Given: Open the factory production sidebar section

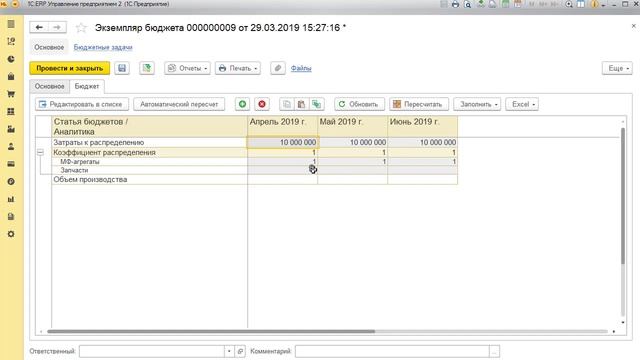Looking at the screenshot, I should click(11, 129).
